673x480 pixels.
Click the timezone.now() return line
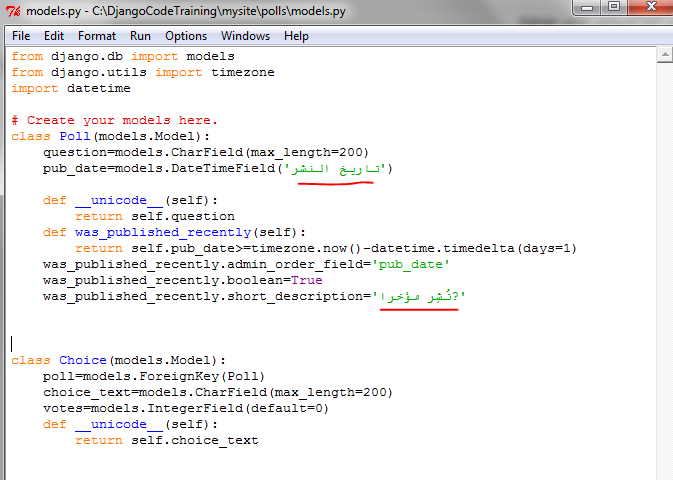coord(326,248)
